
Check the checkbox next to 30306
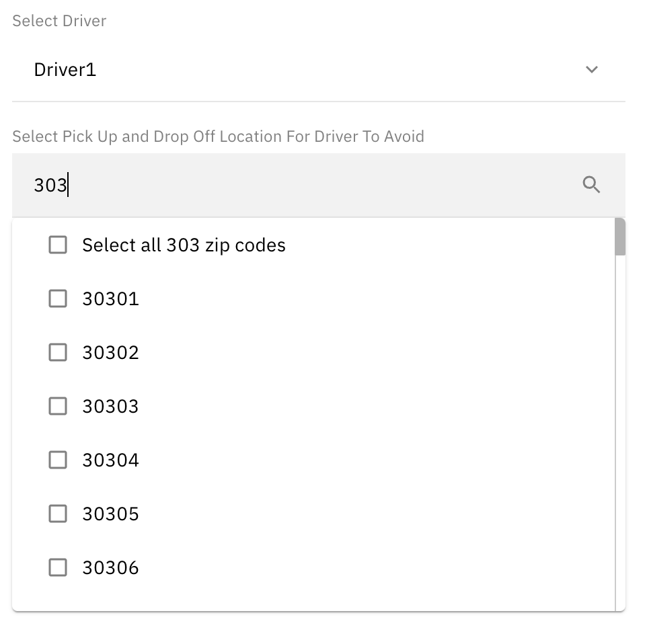57,567
